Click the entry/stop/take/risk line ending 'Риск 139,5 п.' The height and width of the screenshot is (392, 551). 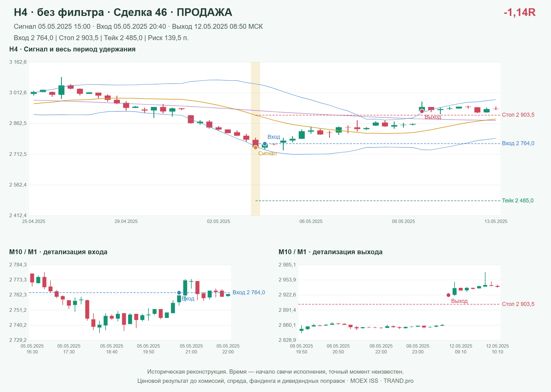tap(101, 38)
